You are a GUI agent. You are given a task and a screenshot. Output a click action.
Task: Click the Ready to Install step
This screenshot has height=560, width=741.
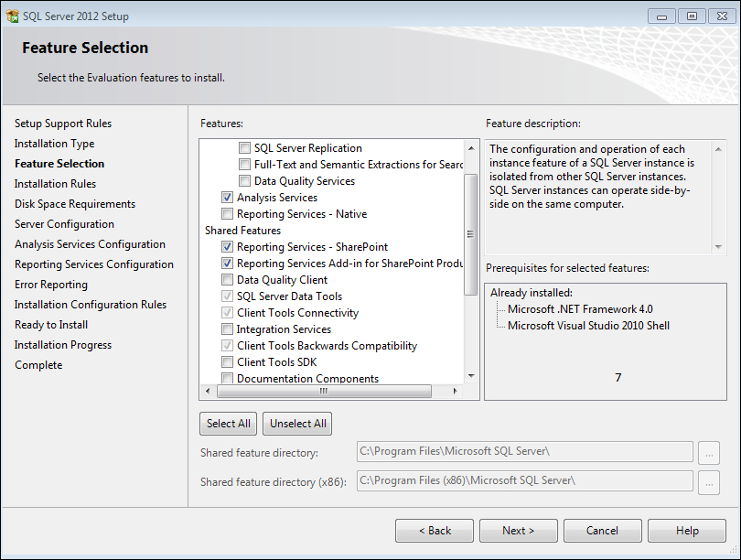(x=51, y=325)
